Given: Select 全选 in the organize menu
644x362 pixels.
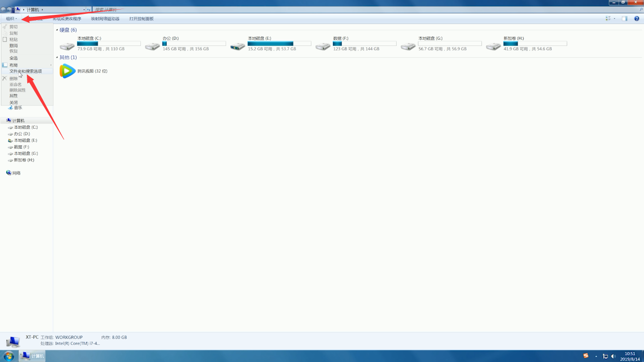Looking at the screenshot, I should point(13,58).
